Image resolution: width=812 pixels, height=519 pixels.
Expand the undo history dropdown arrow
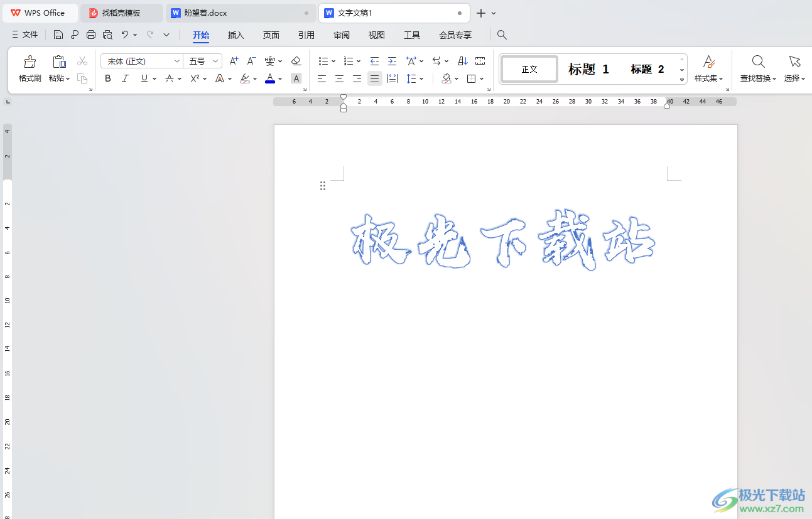(135, 35)
